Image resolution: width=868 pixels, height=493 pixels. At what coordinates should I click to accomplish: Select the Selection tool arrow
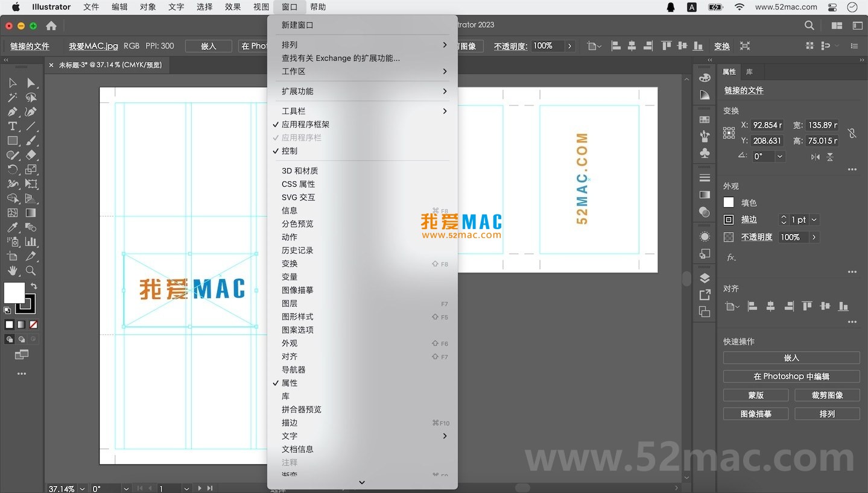(x=13, y=83)
